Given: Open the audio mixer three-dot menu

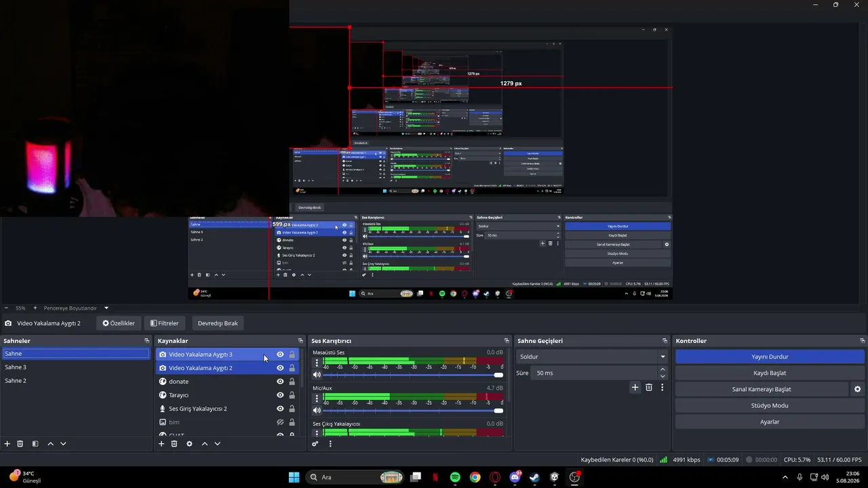Looking at the screenshot, I should coord(330,444).
